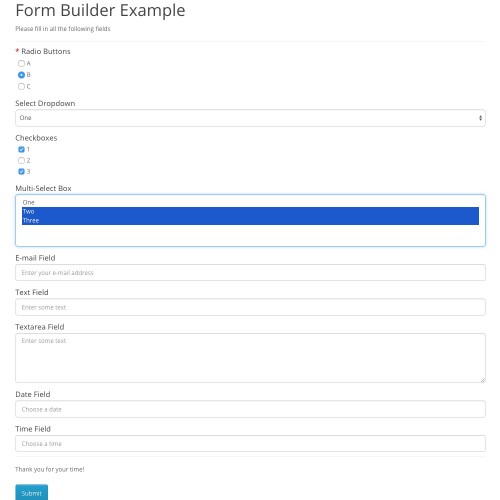Click the Radio Buttons label
The height and width of the screenshot is (500, 500).
pyautogui.click(x=46, y=51)
